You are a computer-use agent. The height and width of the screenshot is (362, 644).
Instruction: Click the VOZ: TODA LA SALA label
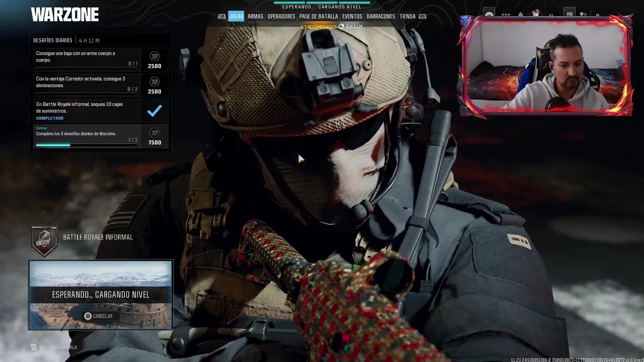coord(58,347)
